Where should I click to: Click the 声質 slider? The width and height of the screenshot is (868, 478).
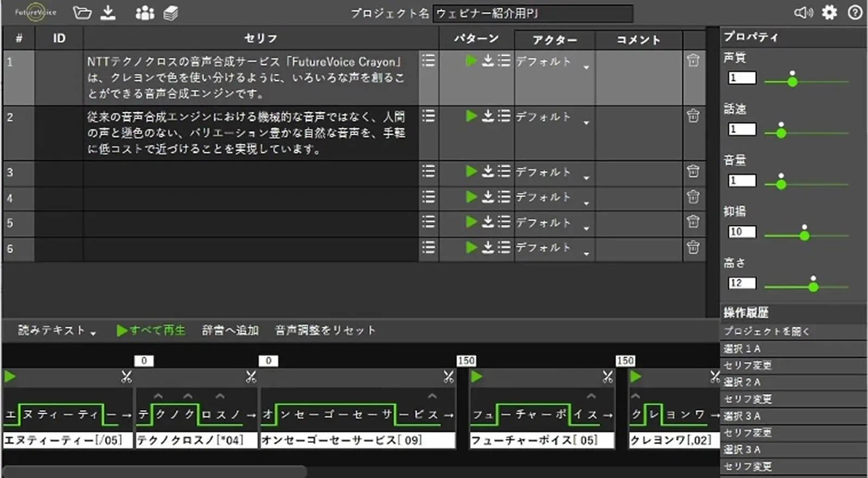[x=806, y=81]
